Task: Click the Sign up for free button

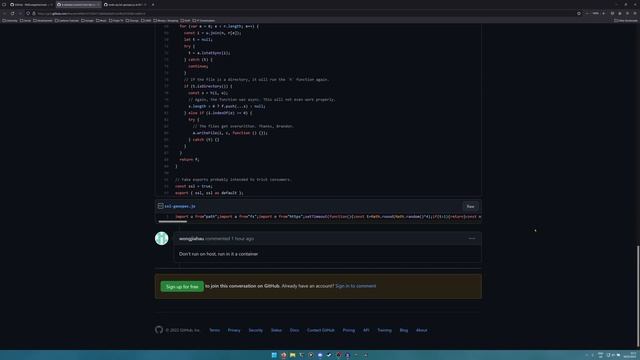Action: [x=182, y=287]
